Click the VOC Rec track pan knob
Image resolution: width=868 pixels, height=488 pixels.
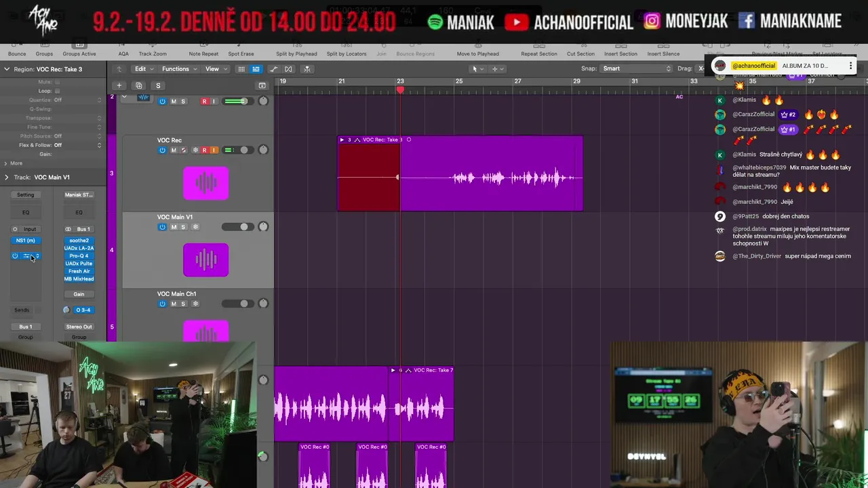click(263, 150)
